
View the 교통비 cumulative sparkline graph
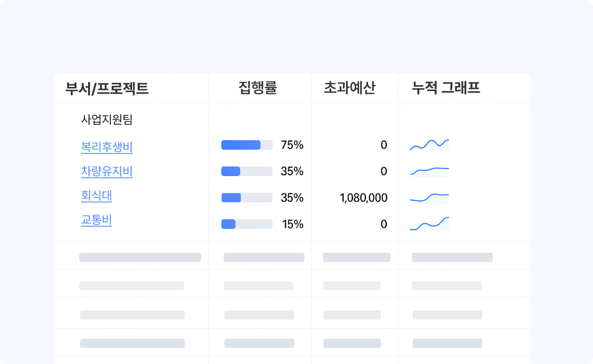(x=429, y=223)
